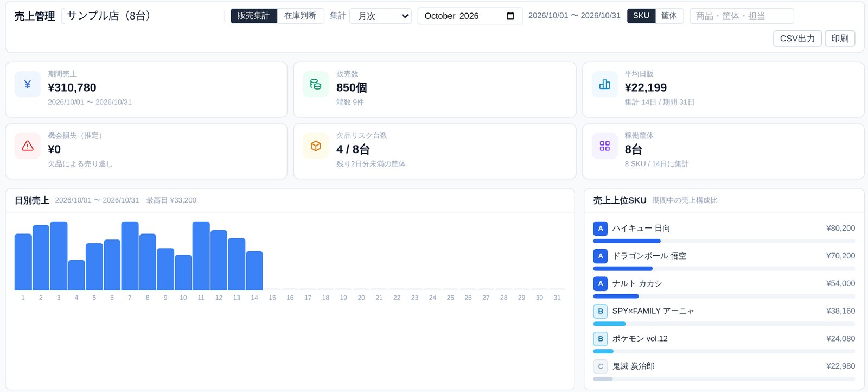Click the サンプル店（8台） store name field
The width and height of the screenshot is (868, 392).
tap(142, 16)
